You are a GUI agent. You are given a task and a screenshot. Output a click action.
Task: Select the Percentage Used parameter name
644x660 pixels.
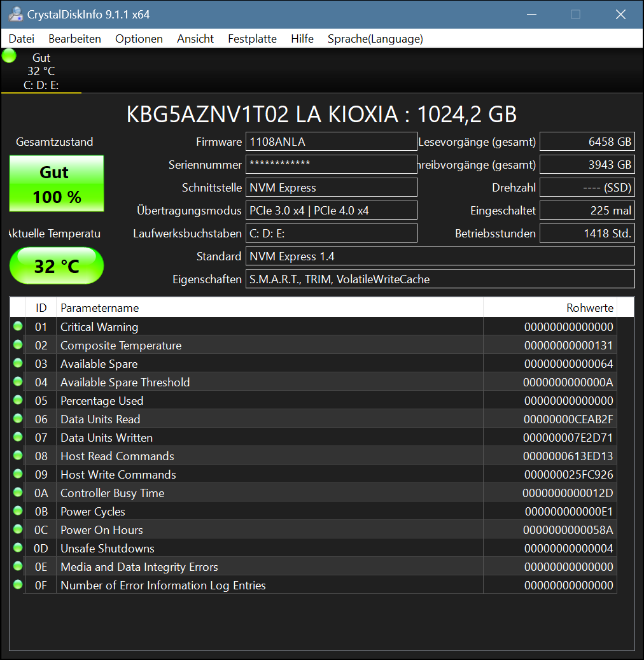click(x=102, y=401)
